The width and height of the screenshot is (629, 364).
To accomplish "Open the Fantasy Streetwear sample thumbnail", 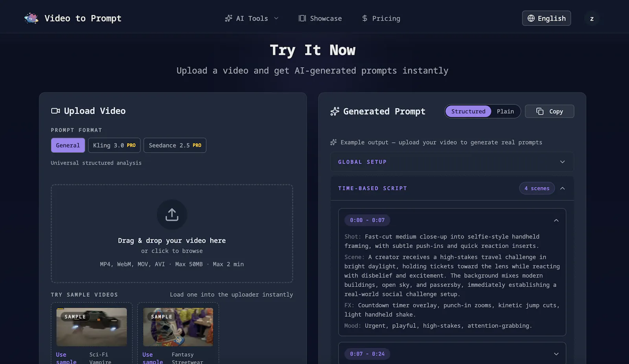I will [178, 327].
